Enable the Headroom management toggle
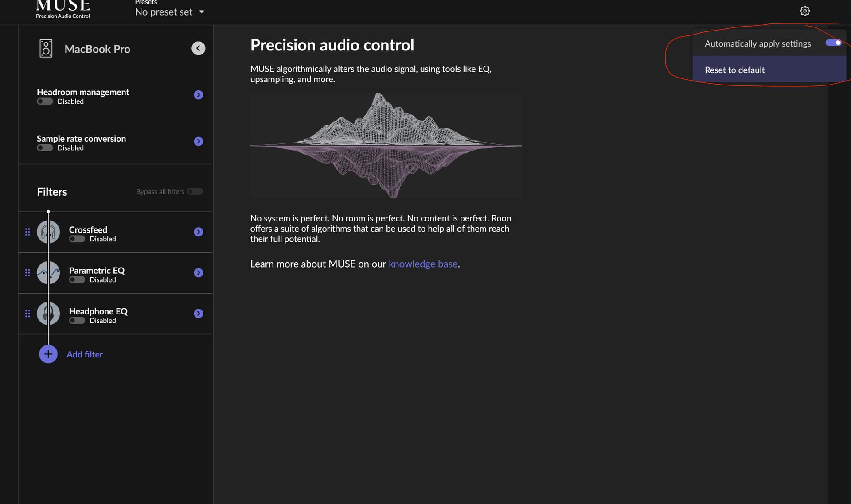Screen dimensions: 851x504 click(x=45, y=101)
